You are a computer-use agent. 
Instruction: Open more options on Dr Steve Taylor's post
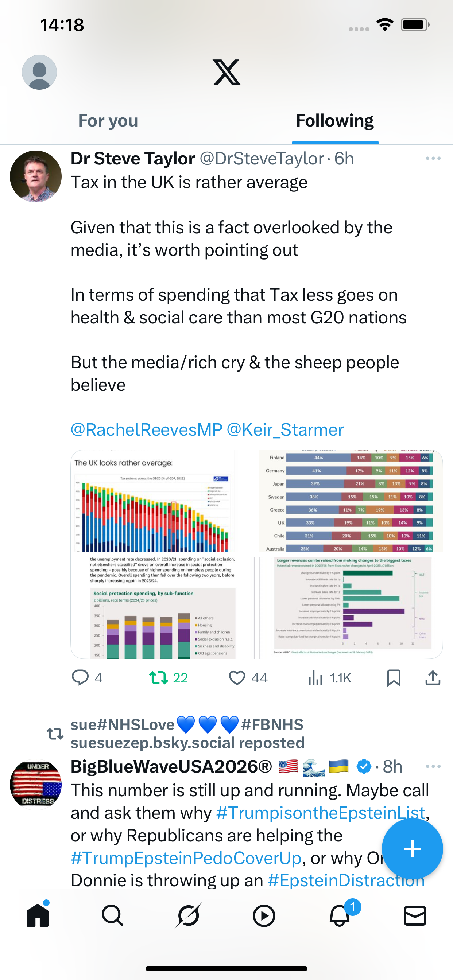433,158
